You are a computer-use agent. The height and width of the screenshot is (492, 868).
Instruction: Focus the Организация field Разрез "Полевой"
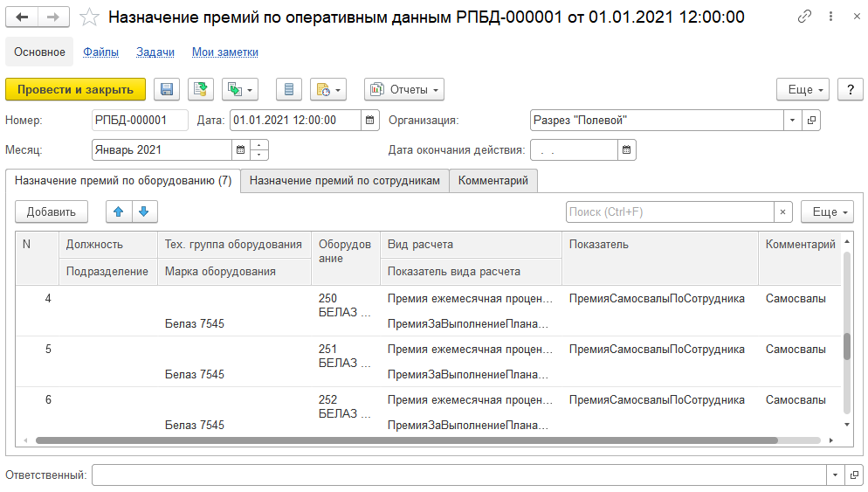click(657, 121)
